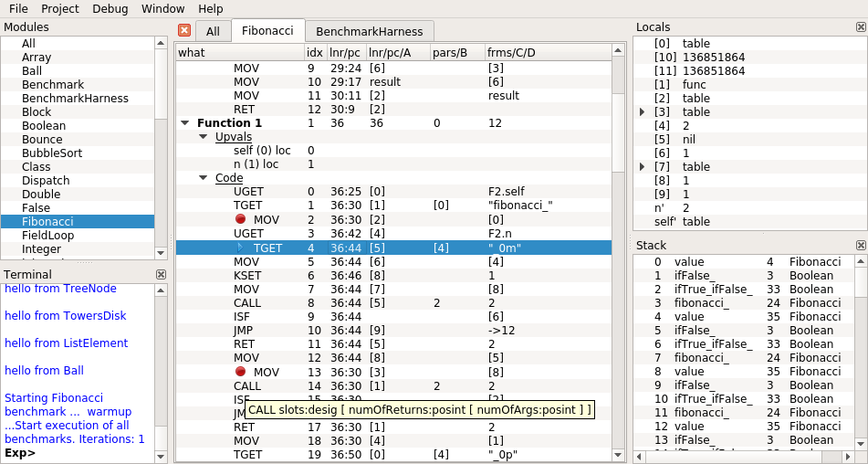Select stack frame 3 fibonacci_

(x=744, y=303)
